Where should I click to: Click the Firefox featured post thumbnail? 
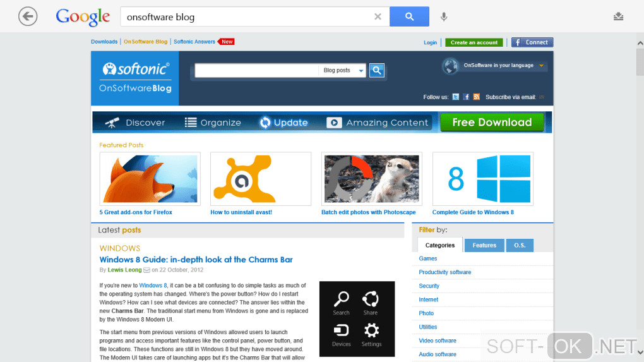(x=150, y=179)
